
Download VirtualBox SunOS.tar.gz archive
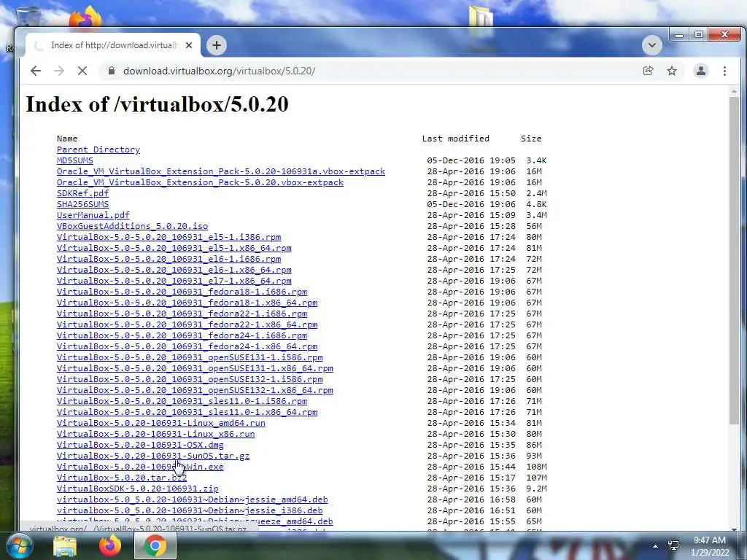tap(153, 456)
